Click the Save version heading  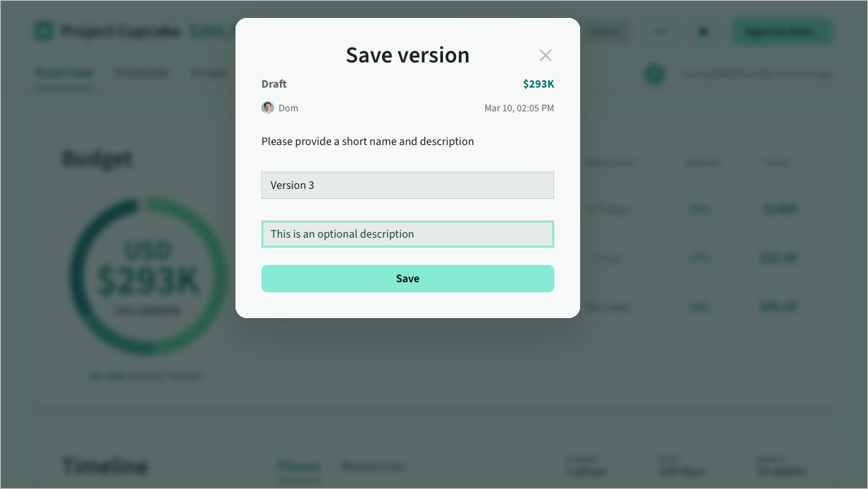(407, 55)
